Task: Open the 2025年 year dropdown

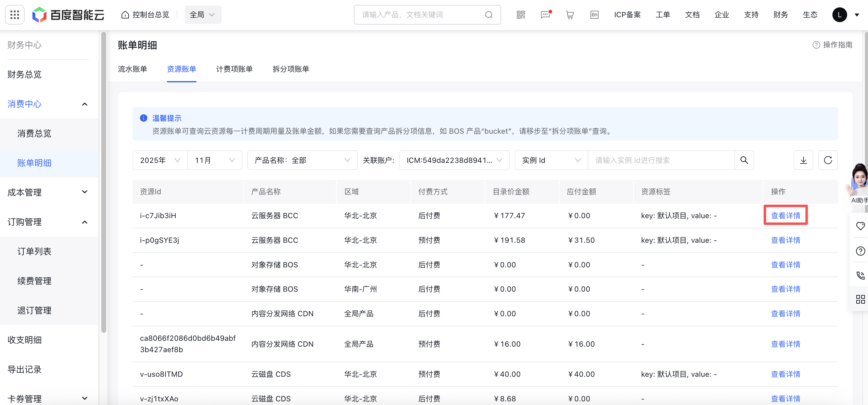Action: 160,160
